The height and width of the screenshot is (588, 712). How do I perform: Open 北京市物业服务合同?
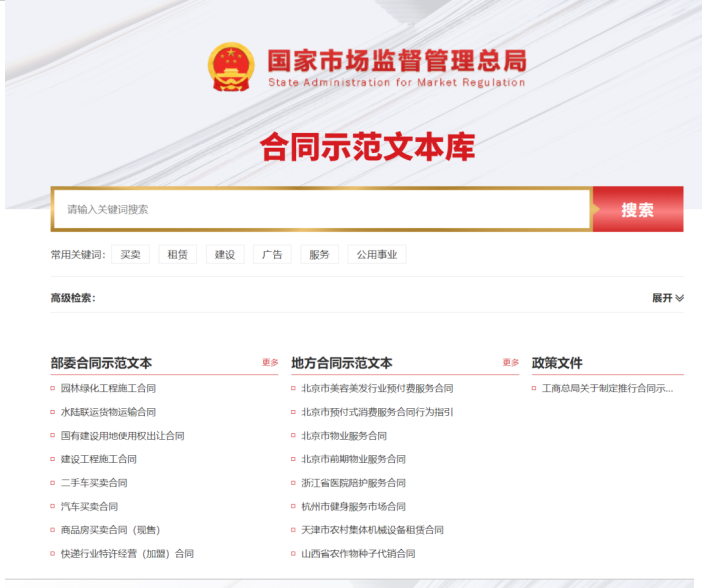pos(344,435)
